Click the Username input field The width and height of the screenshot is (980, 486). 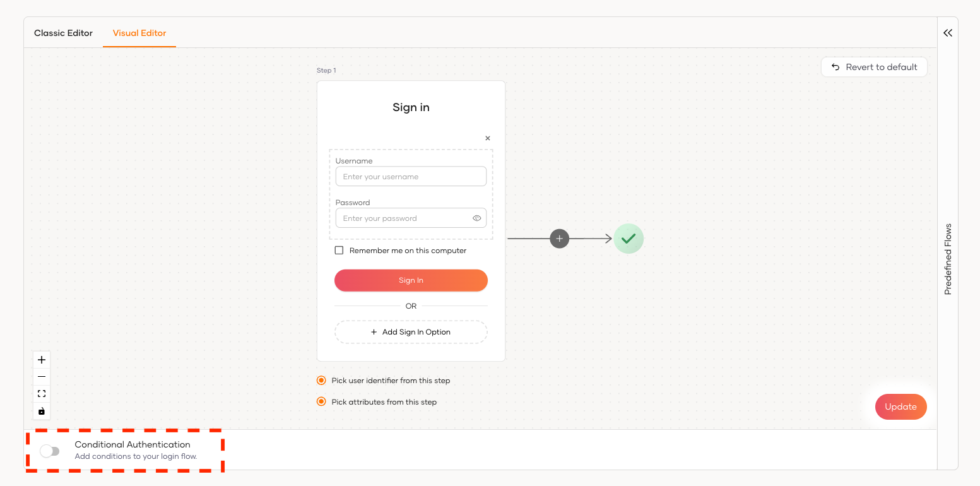[x=411, y=177]
